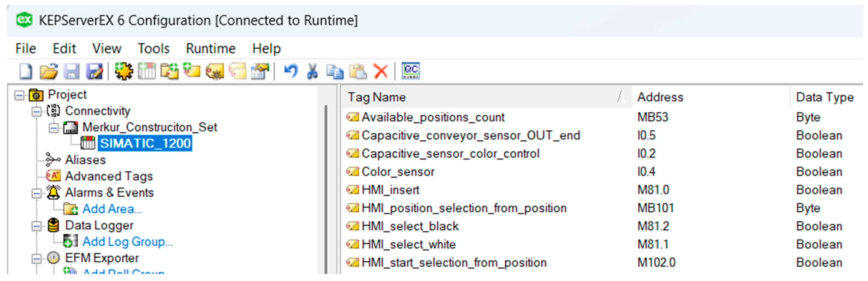Click the EFM Exporter gauge icon
Viewport: 868px width, 281px height.
(53, 258)
